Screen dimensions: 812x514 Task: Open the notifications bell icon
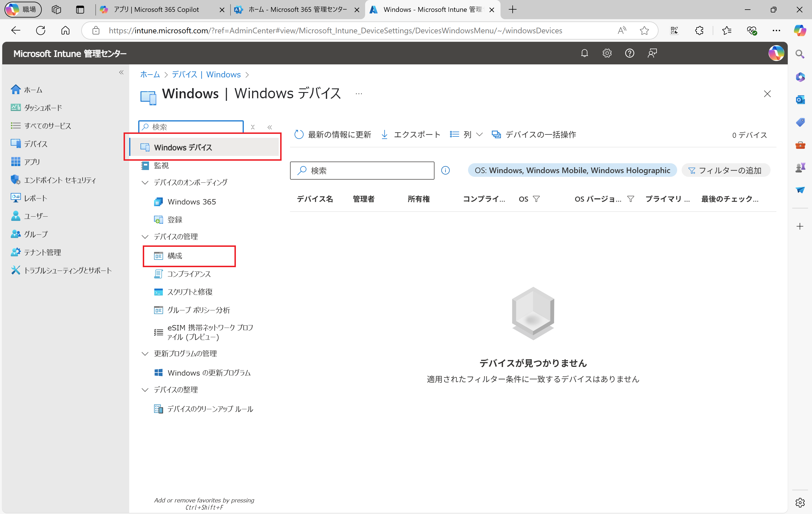pos(584,53)
